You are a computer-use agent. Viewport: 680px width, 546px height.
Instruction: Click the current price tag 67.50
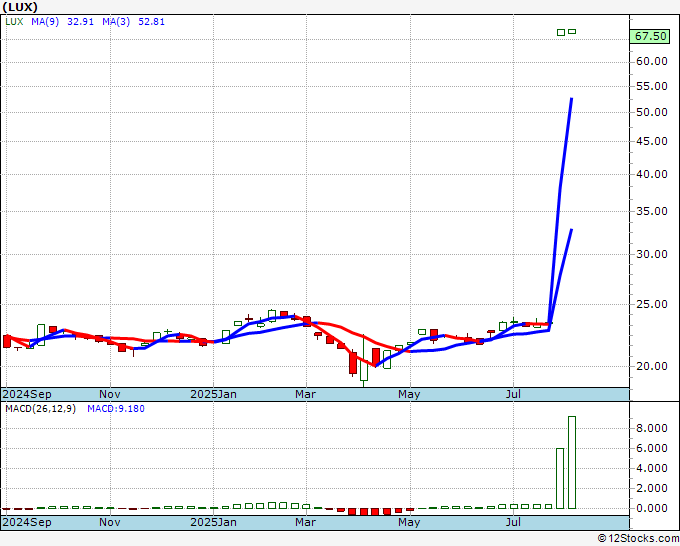[x=650, y=36]
